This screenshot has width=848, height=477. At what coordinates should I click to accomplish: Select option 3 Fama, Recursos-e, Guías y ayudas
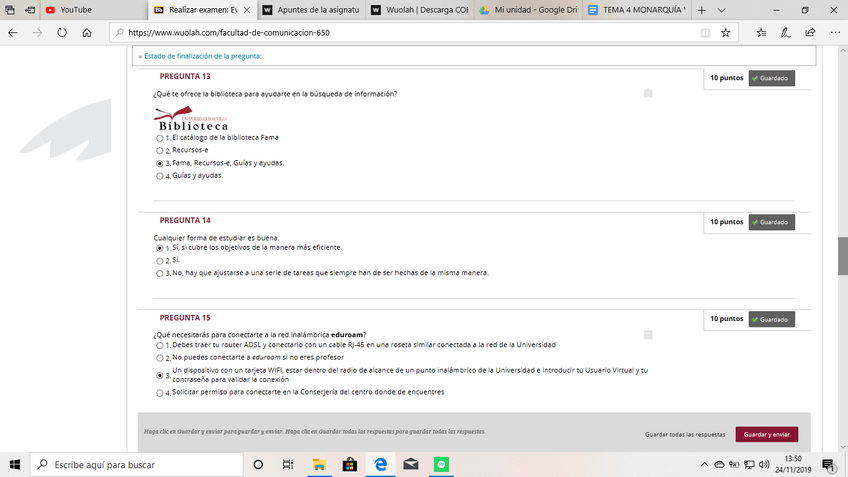point(160,163)
